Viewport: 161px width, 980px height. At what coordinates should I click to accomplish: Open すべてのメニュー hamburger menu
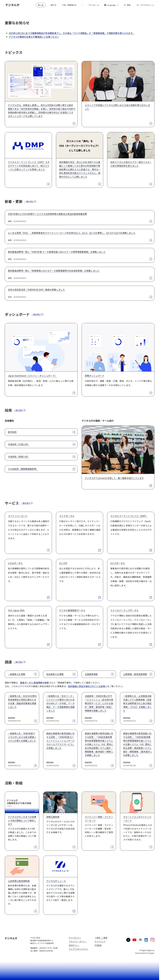coord(146,5)
